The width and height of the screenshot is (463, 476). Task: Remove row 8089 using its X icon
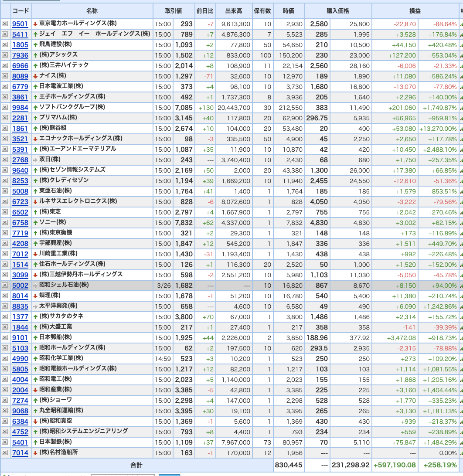(x=4, y=76)
